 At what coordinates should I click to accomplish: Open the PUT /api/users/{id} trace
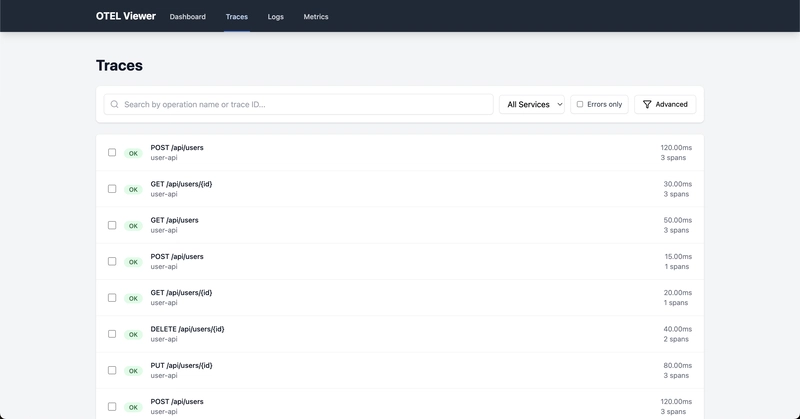tap(182, 365)
